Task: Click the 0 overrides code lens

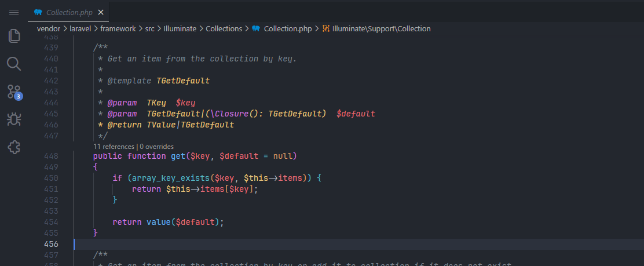Action: click(x=156, y=147)
